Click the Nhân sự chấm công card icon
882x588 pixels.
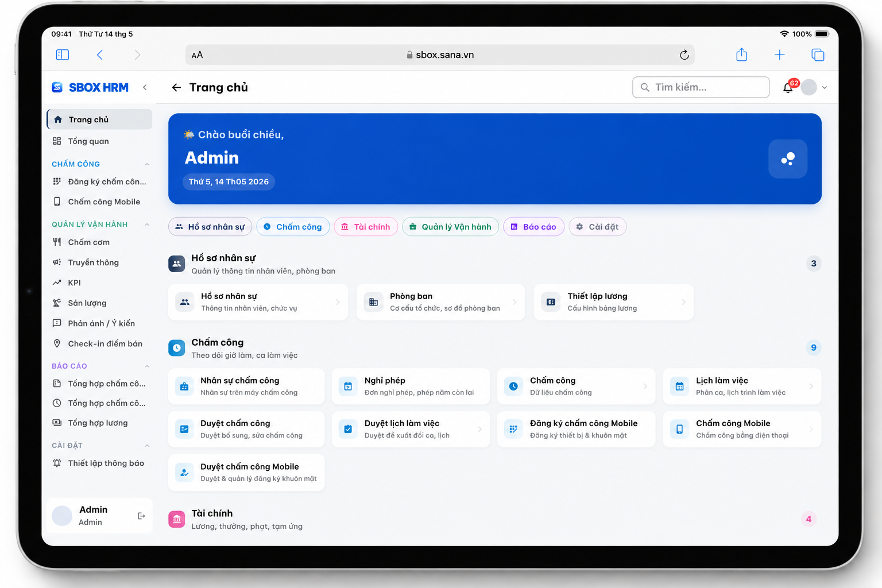click(184, 386)
